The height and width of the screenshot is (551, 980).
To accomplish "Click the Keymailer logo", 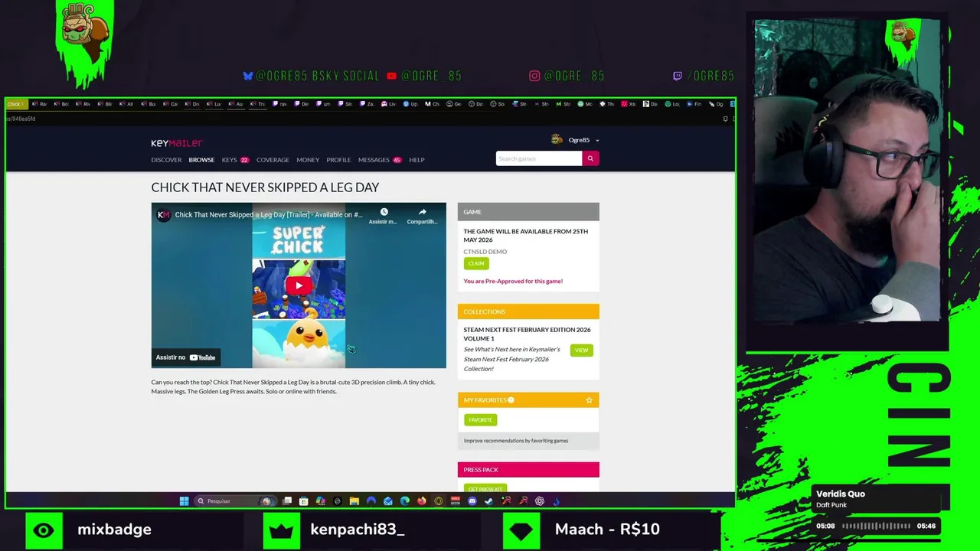I will (x=177, y=143).
